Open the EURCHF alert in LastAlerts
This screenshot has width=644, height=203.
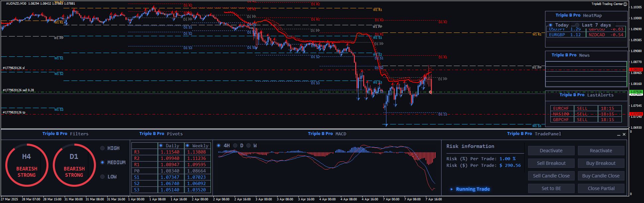tap(561, 108)
